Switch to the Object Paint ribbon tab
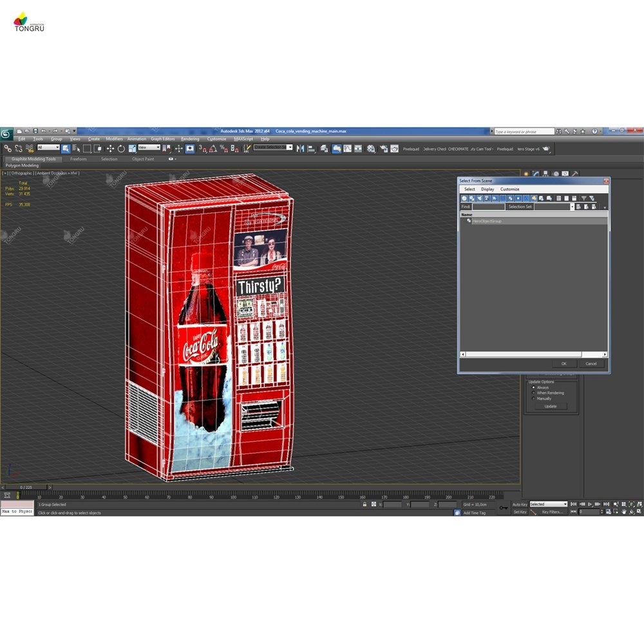 coord(143,159)
